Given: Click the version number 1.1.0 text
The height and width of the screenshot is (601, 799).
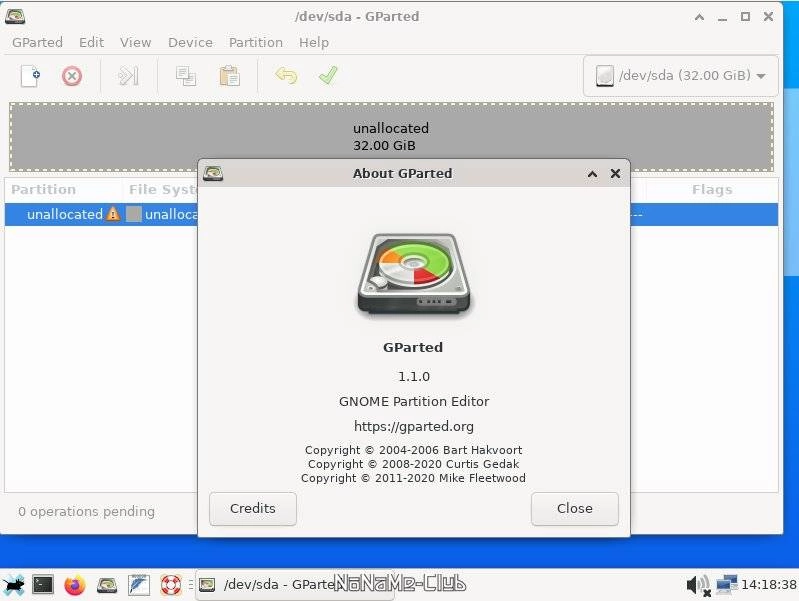Looking at the screenshot, I should [414, 377].
